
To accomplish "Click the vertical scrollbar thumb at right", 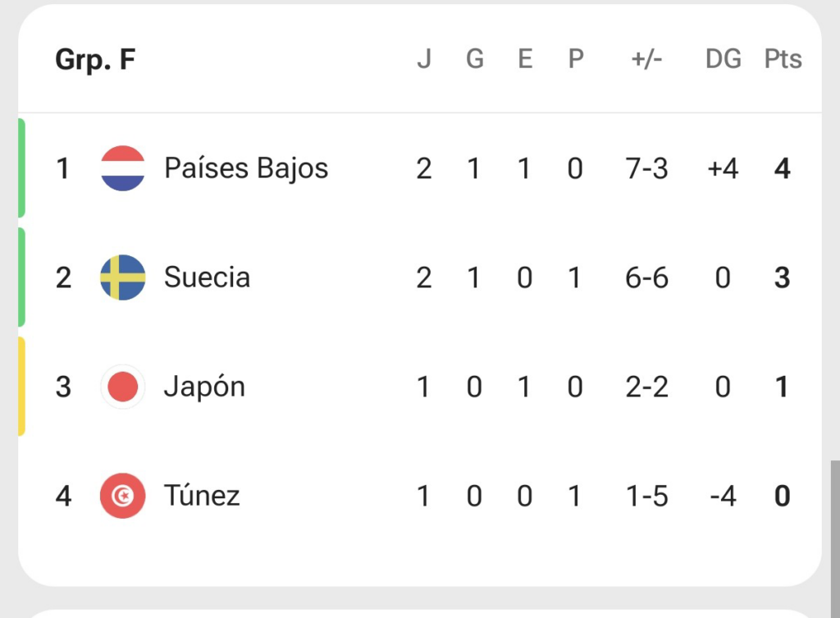I will 835,538.
